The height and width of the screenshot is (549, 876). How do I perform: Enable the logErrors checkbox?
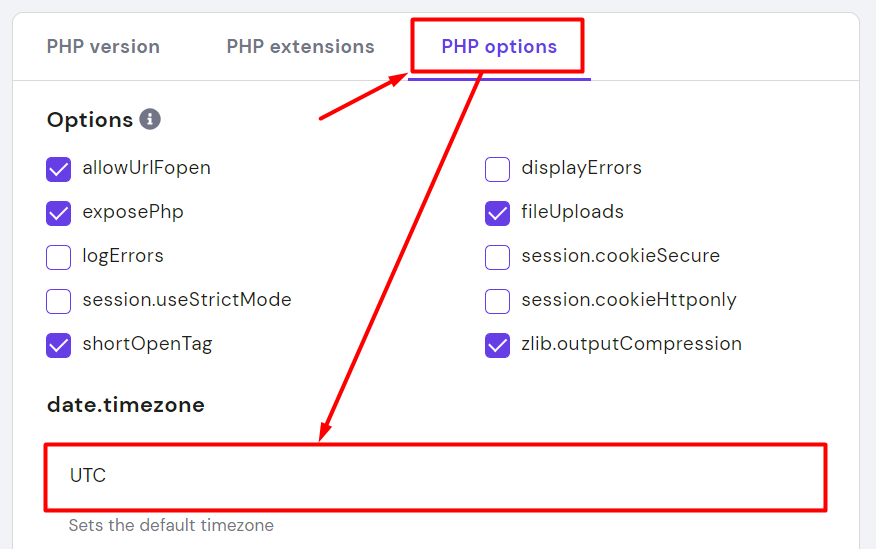59,257
